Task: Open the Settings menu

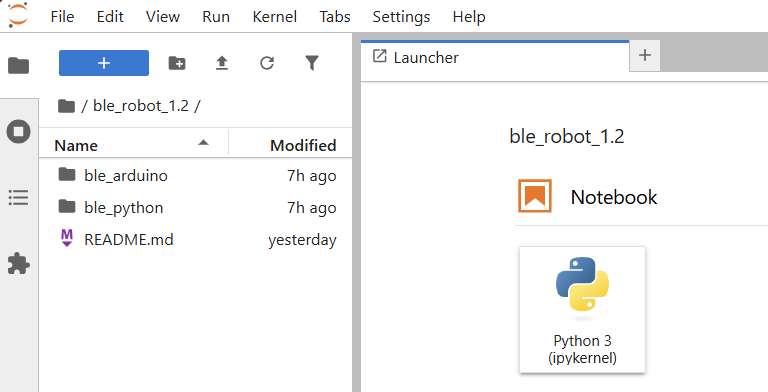Action: click(401, 17)
